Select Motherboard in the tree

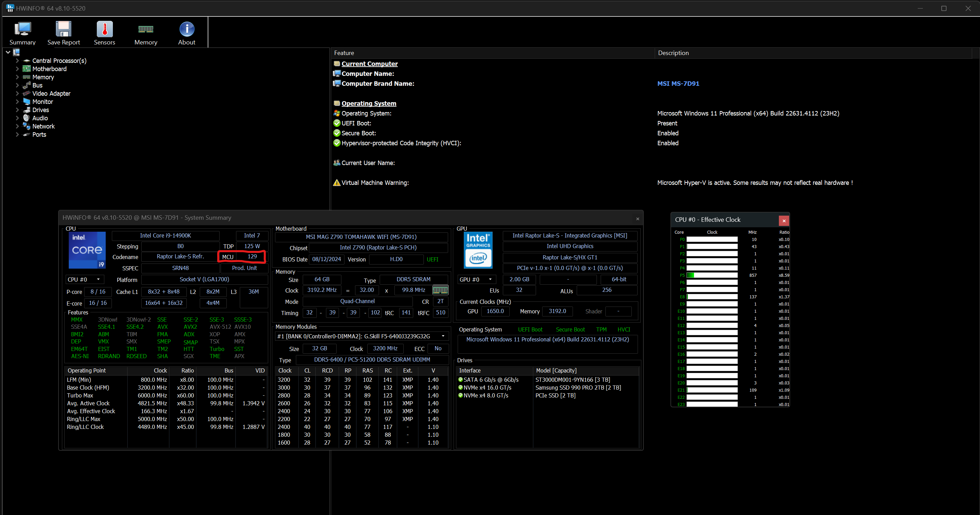49,69
